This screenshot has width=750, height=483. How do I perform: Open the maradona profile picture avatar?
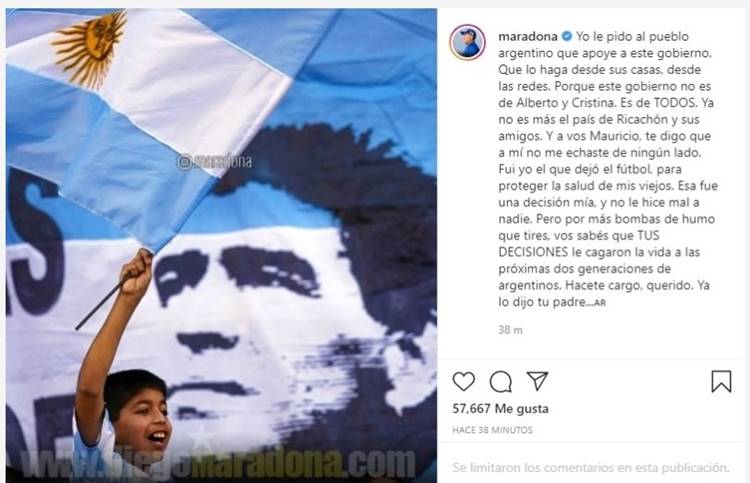[467, 42]
